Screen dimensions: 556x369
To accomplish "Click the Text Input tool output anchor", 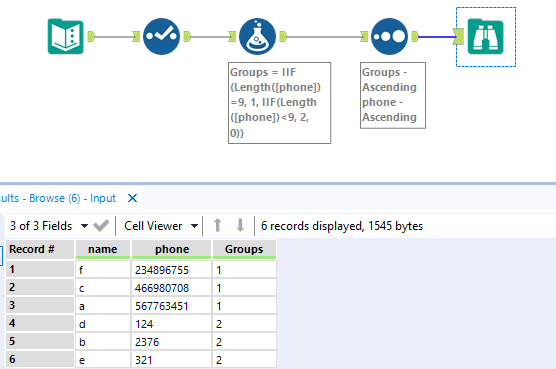I will tap(91, 37).
